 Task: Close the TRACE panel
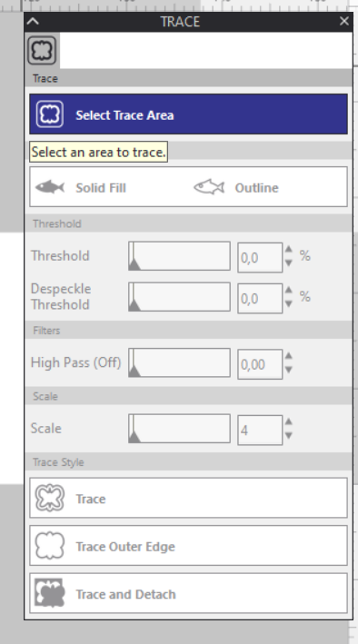[x=344, y=21]
